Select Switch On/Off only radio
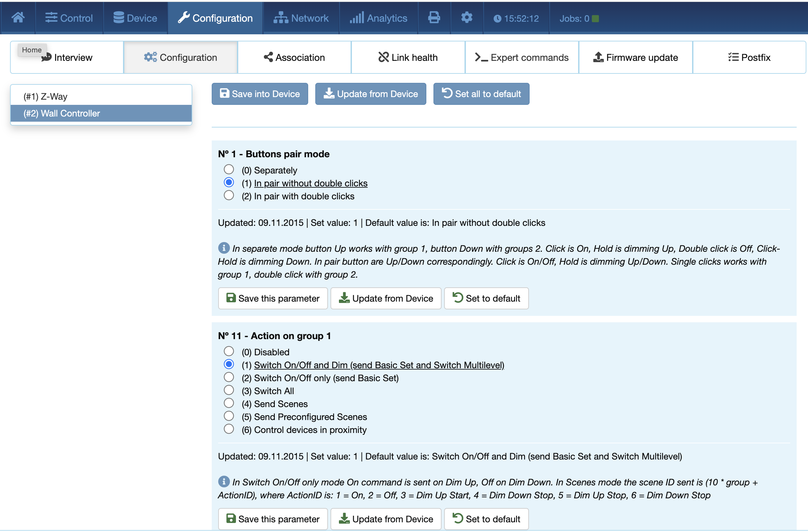The image size is (808, 532). (x=229, y=377)
